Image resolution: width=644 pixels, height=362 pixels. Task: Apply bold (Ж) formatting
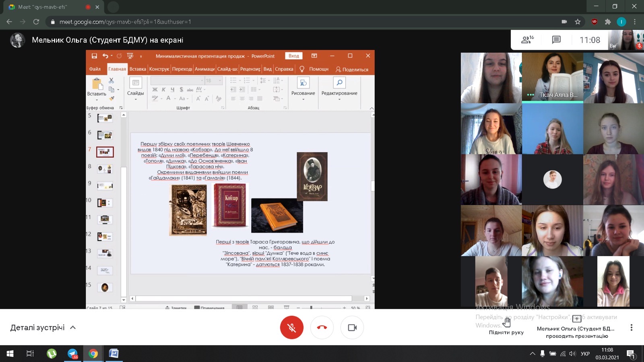tap(155, 90)
